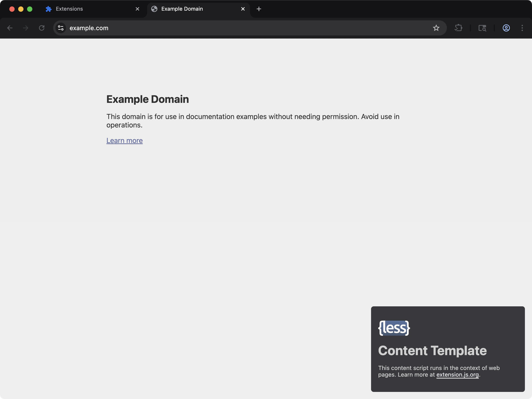Open the three-dot Chrome menu

point(522,28)
